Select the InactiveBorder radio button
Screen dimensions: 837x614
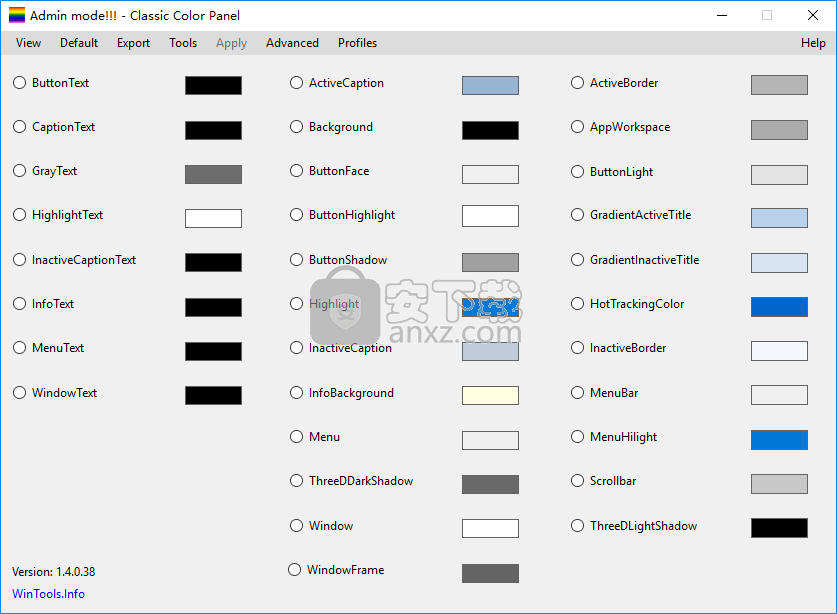577,348
